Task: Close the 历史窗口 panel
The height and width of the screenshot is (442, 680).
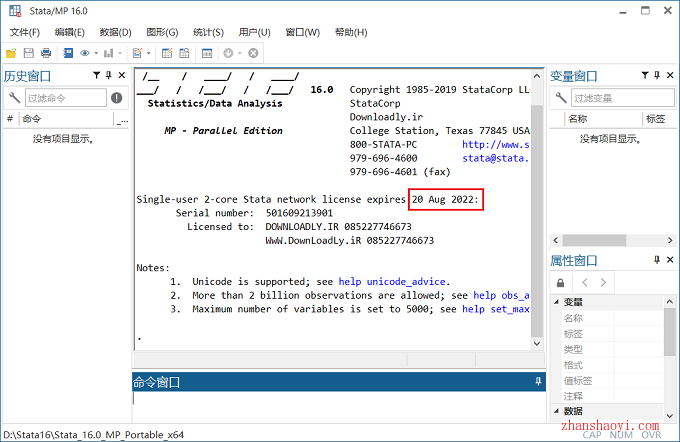Action: click(122, 75)
